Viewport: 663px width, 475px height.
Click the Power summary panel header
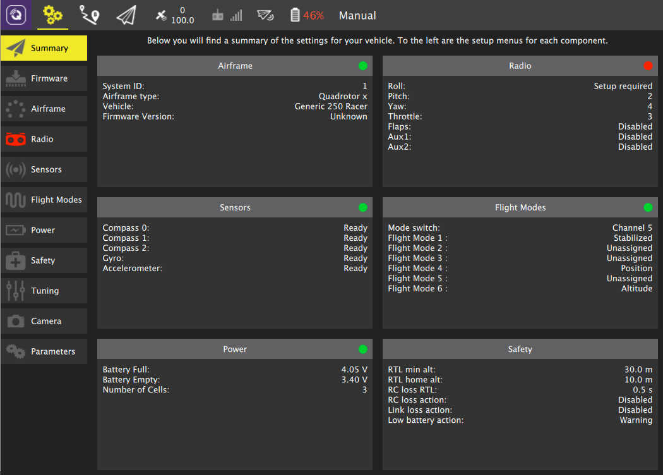235,350
